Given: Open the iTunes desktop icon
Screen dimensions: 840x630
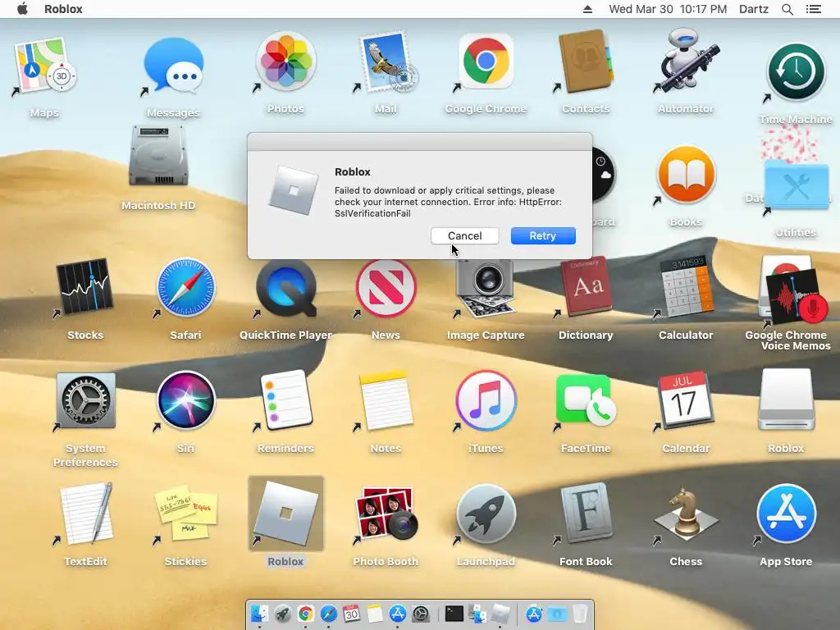Looking at the screenshot, I should coord(486,400).
